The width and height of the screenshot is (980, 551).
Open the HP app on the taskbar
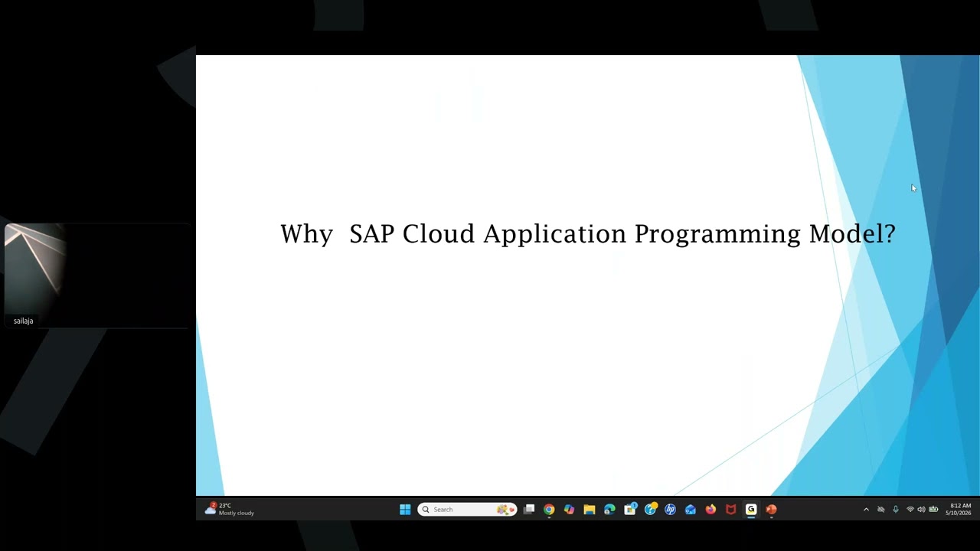tap(671, 510)
